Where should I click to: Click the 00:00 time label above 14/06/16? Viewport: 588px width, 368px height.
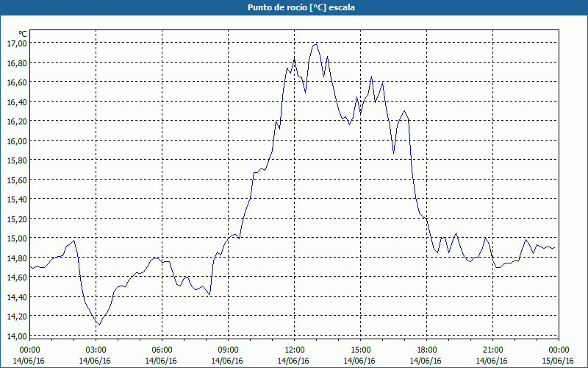click(29, 350)
